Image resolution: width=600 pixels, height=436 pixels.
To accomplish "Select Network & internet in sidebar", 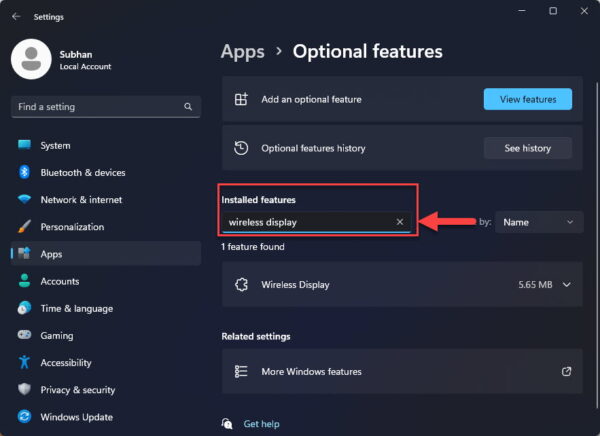I will (x=81, y=199).
